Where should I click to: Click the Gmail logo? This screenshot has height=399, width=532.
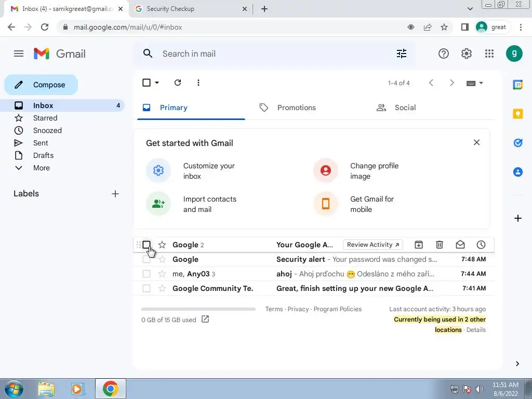[60, 54]
